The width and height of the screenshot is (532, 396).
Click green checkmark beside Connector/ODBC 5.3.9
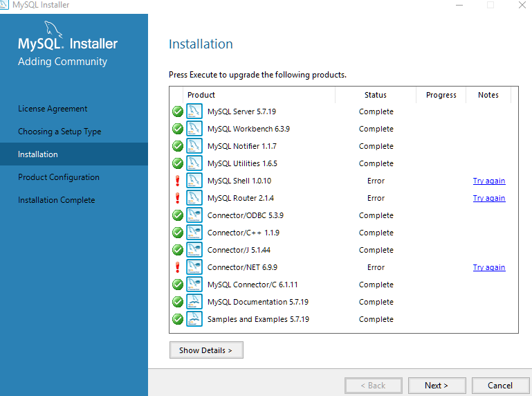coord(178,215)
